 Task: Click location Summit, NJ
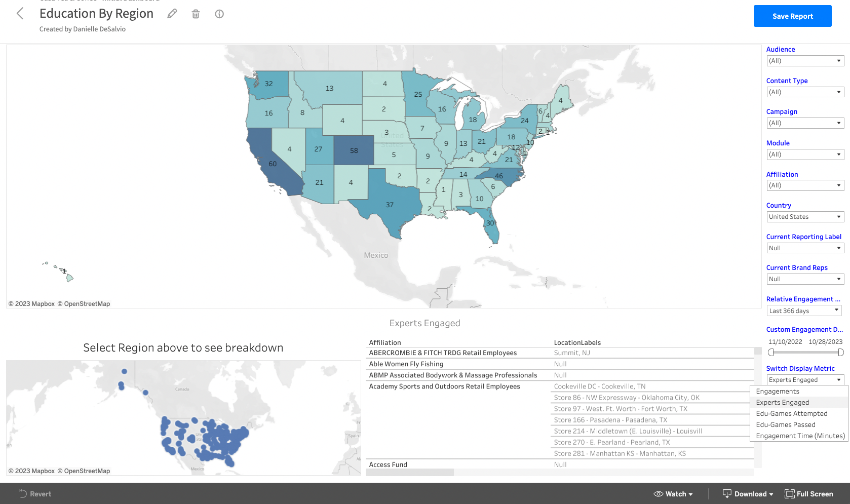click(x=572, y=353)
